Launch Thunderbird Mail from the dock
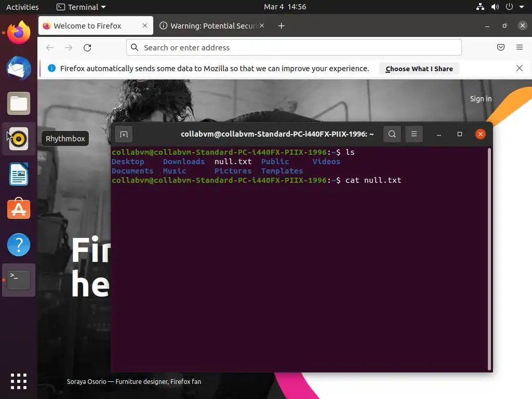 click(x=19, y=68)
